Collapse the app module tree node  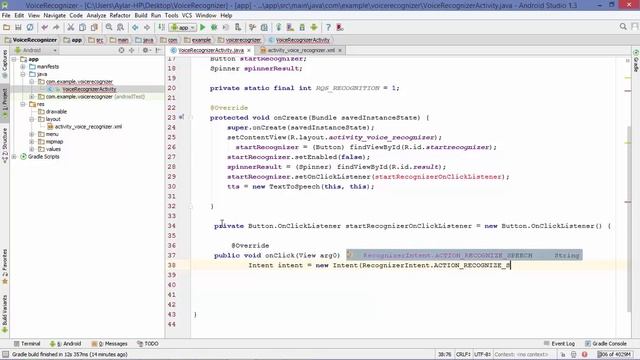pyautogui.click(x=14, y=59)
